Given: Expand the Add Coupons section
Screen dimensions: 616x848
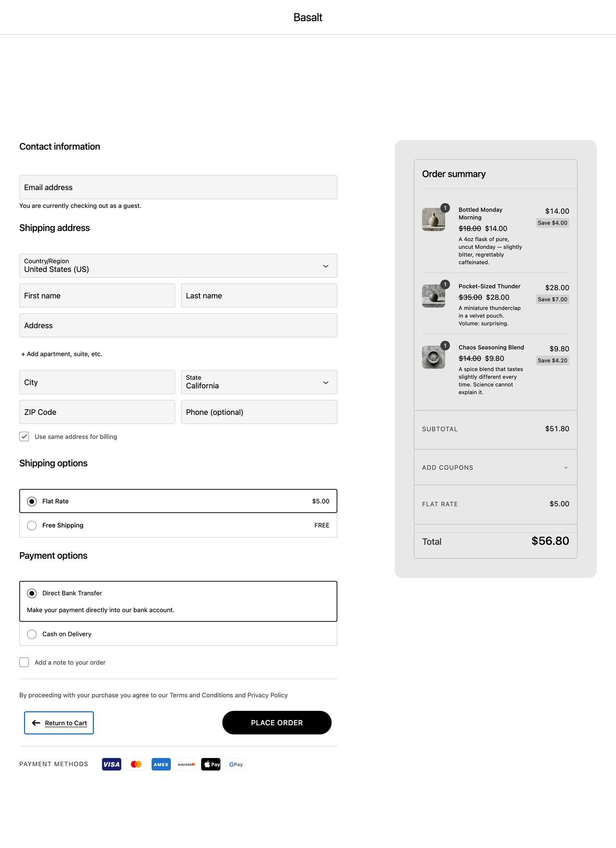Looking at the screenshot, I should (495, 467).
